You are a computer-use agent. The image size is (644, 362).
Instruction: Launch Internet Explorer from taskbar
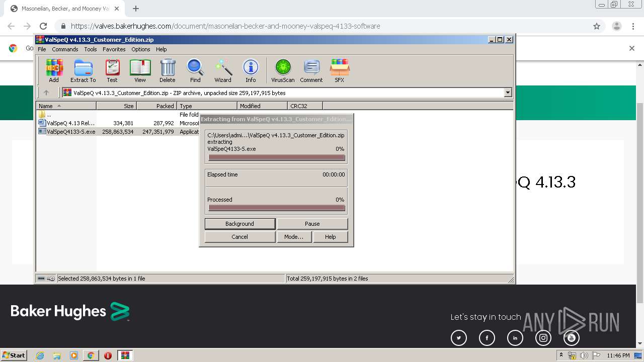(x=40, y=355)
